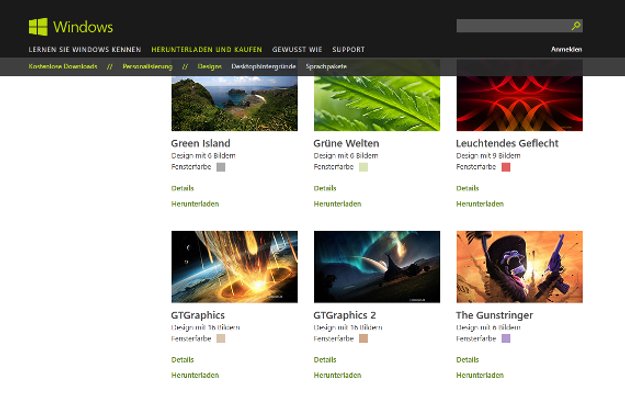
Task: Open Details for GTGraphics 2
Action: [325, 360]
